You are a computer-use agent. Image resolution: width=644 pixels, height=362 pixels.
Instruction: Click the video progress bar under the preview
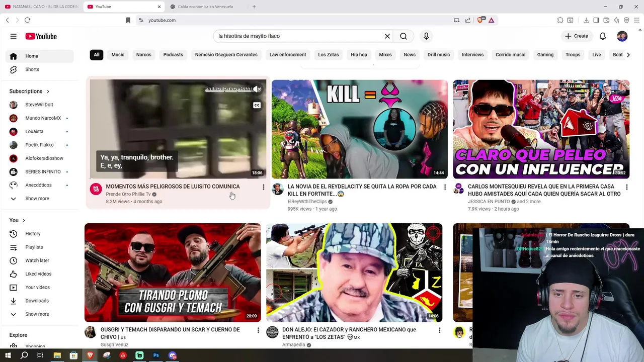tap(178, 178)
